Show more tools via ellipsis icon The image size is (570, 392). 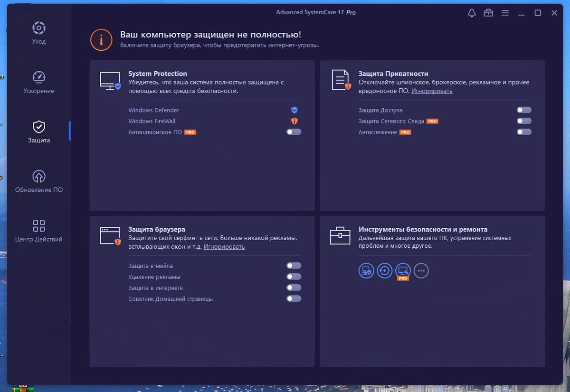point(421,271)
